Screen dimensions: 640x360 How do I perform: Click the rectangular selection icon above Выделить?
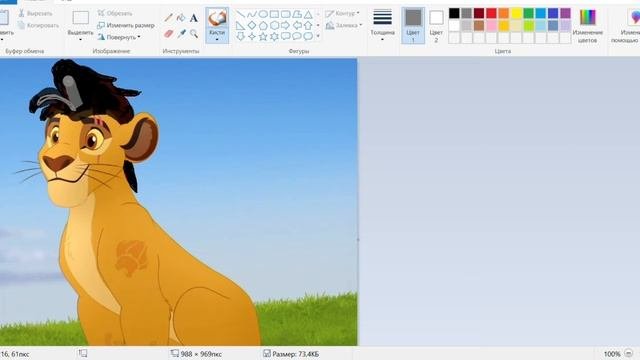click(80, 18)
